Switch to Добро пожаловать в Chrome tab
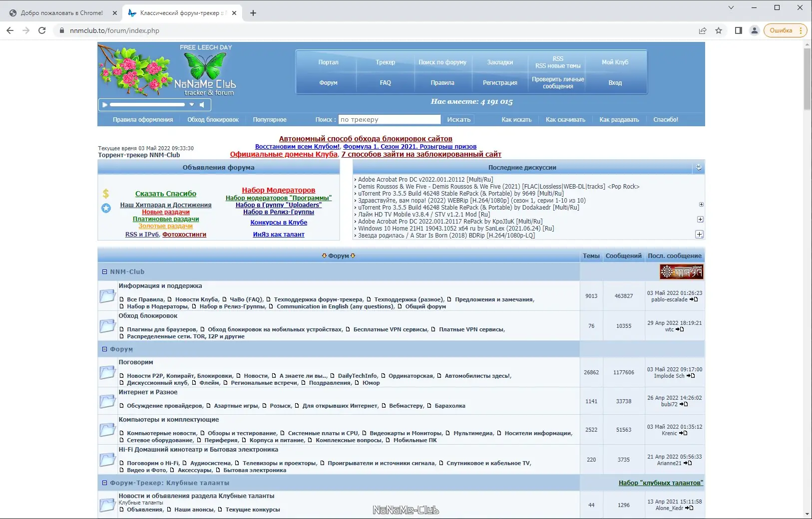Screen dimensions: 812x519 62,13
